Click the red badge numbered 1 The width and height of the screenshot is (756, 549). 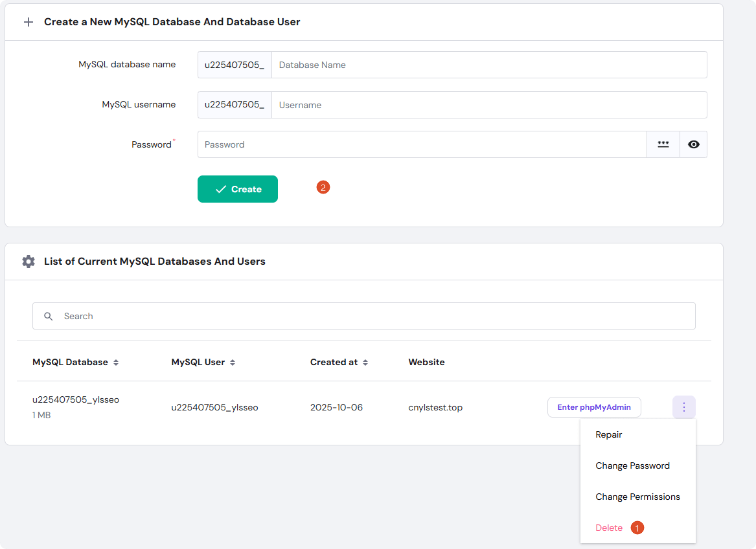tap(637, 528)
